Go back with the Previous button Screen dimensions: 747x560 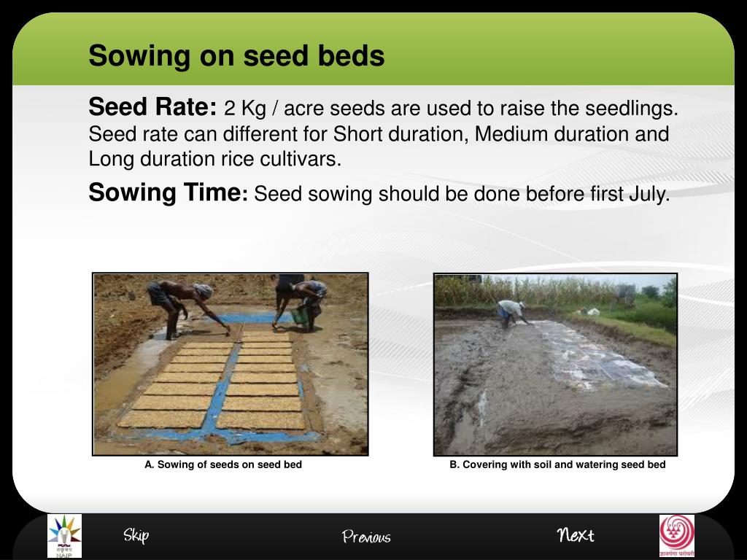click(x=366, y=537)
